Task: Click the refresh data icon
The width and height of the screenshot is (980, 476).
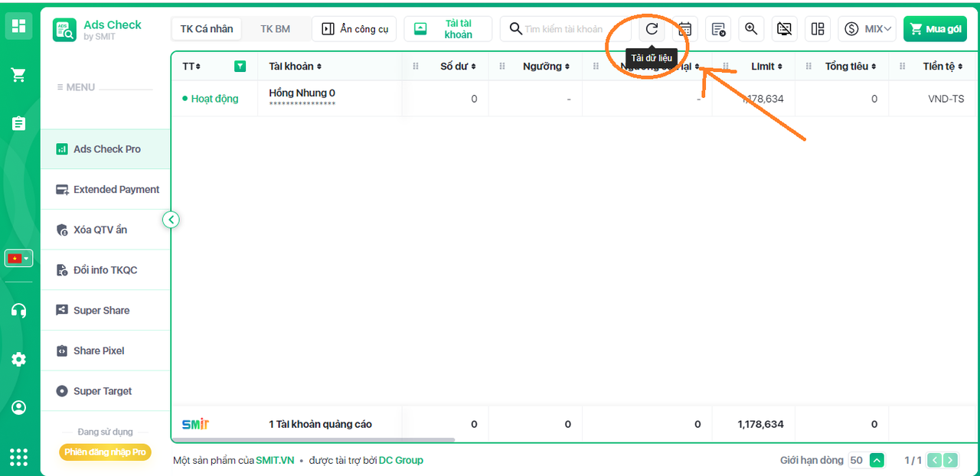Action: (652, 29)
